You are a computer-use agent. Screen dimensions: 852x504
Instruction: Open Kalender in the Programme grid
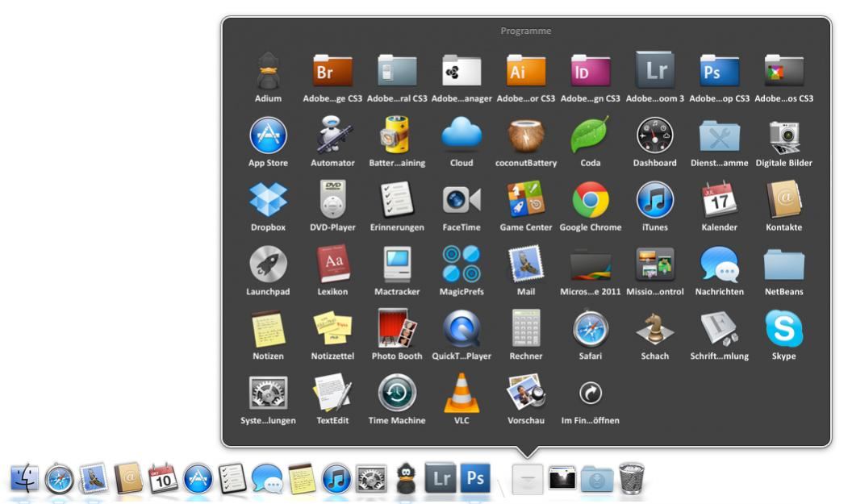[720, 200]
